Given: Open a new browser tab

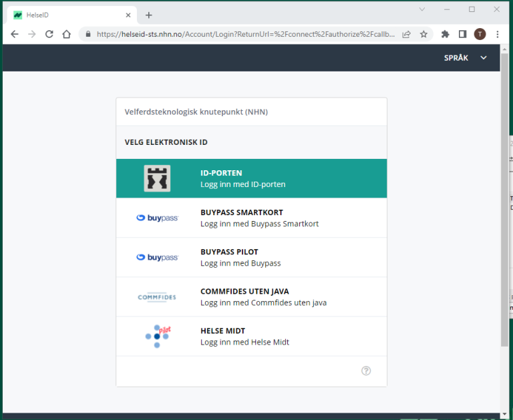Looking at the screenshot, I should click(149, 15).
